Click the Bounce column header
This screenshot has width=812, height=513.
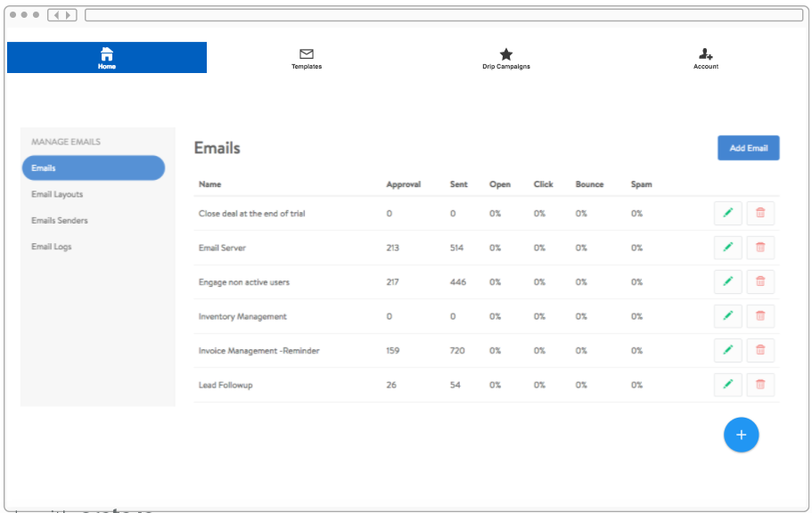tap(589, 184)
